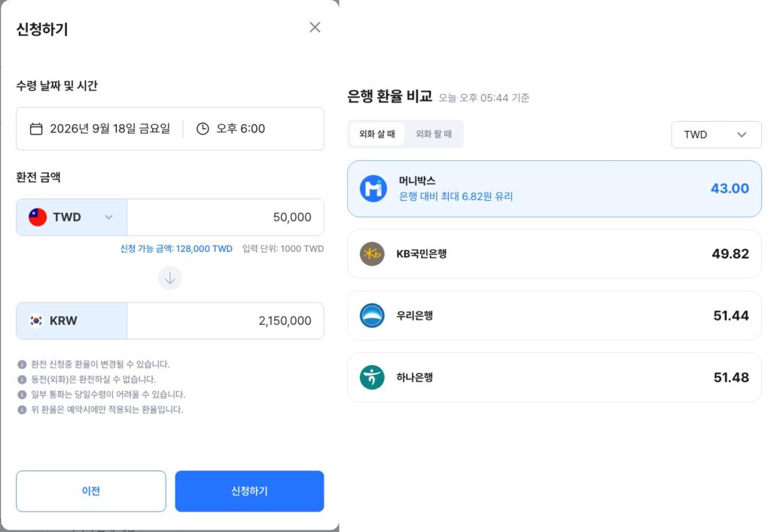Click info icon next to 위 환율은 예약시에만 notice

(x=22, y=409)
